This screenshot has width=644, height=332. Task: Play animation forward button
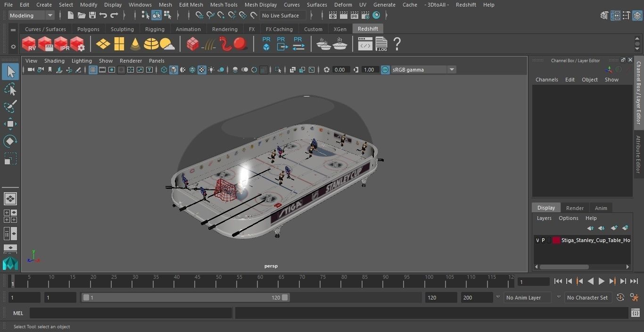click(x=601, y=281)
